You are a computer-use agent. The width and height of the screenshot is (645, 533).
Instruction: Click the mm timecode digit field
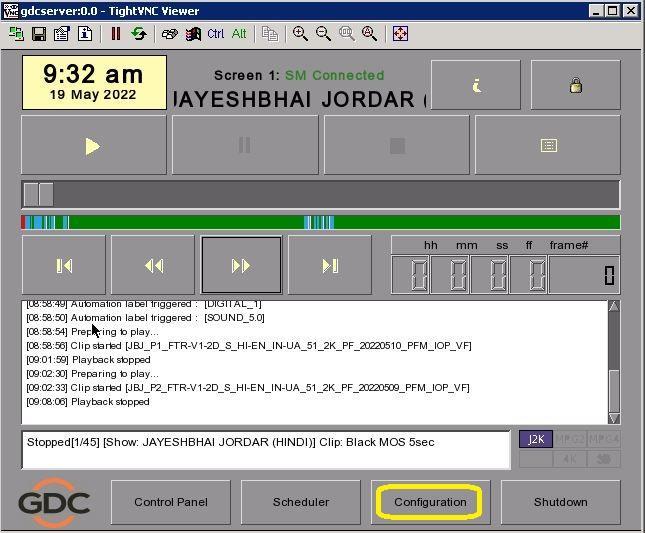coord(450,275)
